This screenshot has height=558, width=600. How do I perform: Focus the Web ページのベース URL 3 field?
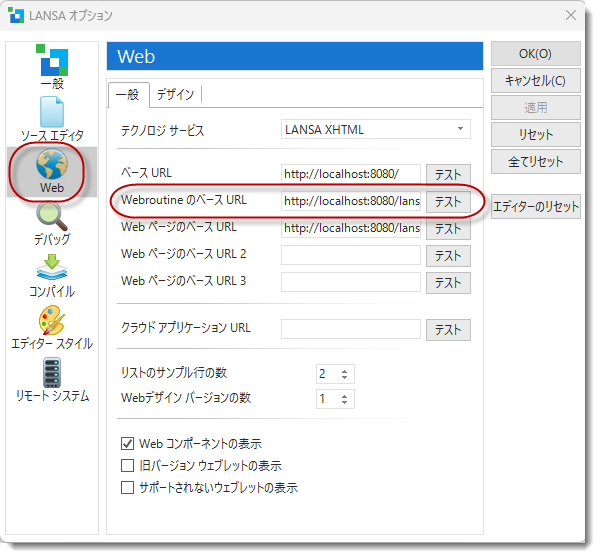point(351,282)
